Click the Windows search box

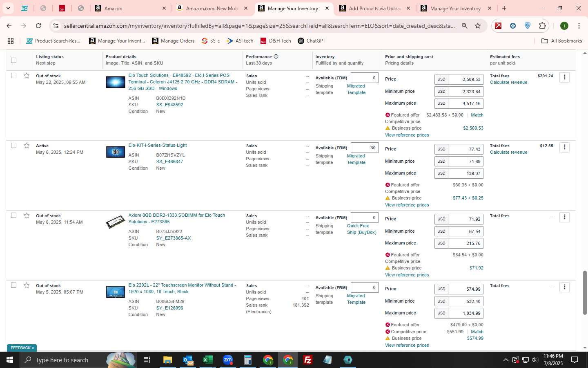78,360
